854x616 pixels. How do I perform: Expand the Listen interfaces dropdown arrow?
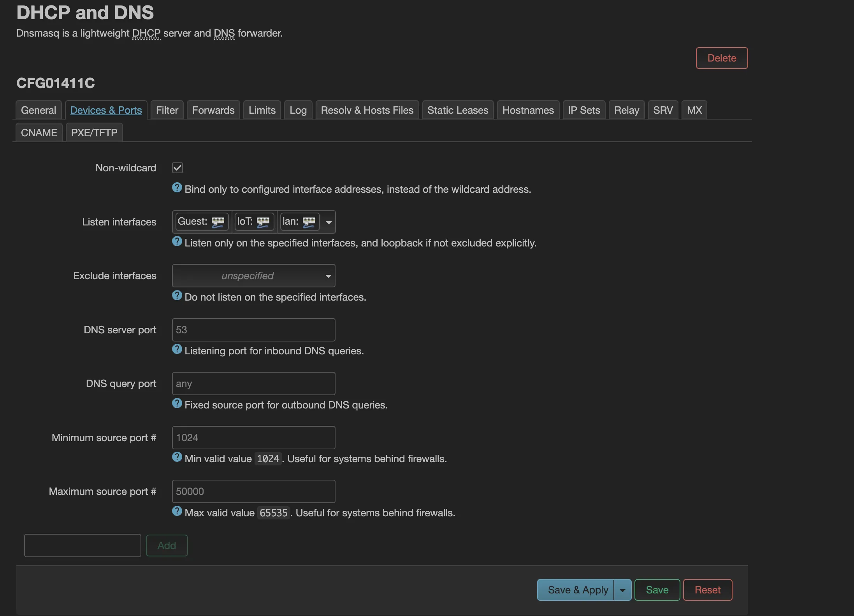click(328, 222)
